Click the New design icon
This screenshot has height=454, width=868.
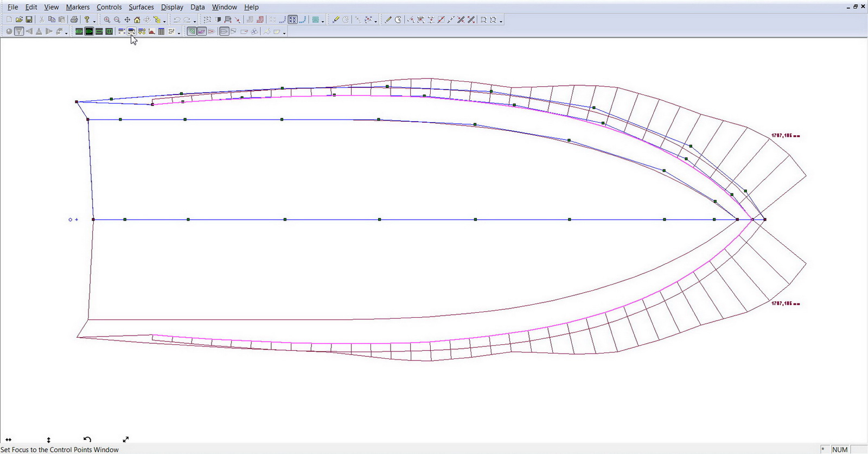(x=9, y=20)
